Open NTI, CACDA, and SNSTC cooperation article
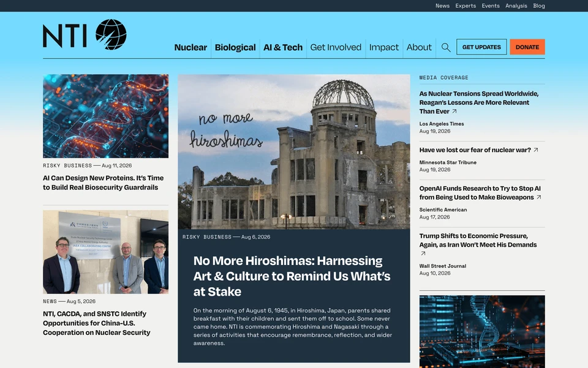The height and width of the screenshot is (368, 588). point(96,323)
